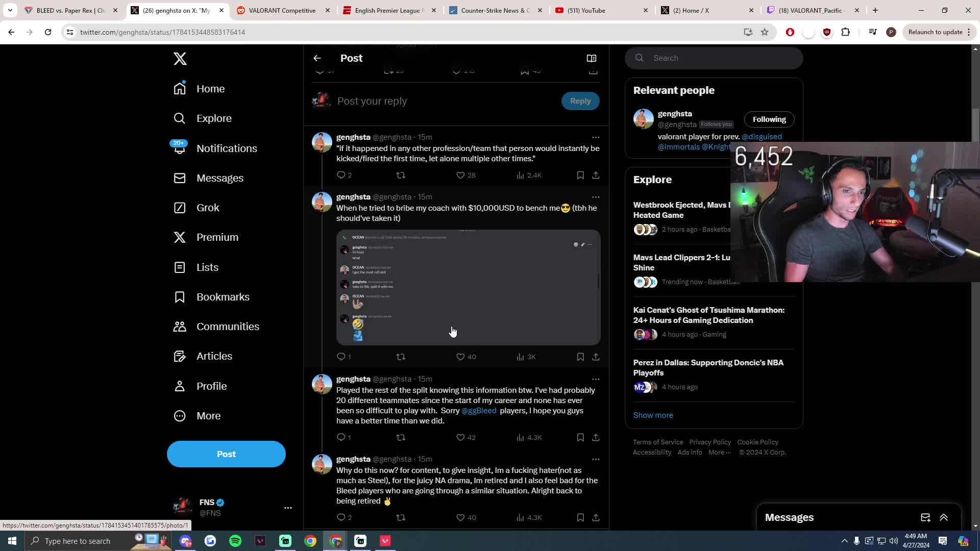Viewport: 980px width, 551px height.
Task: Open Profile in the sidebar
Action: point(200,386)
